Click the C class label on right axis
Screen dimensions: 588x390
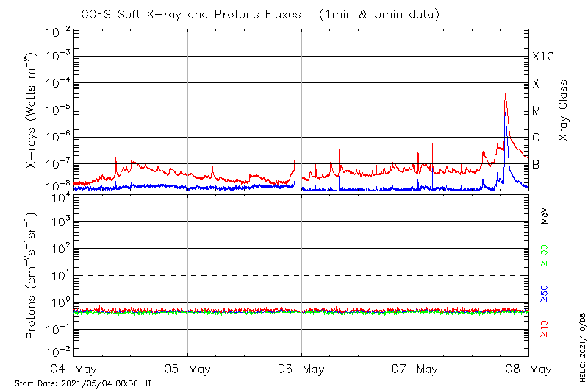[537, 137]
